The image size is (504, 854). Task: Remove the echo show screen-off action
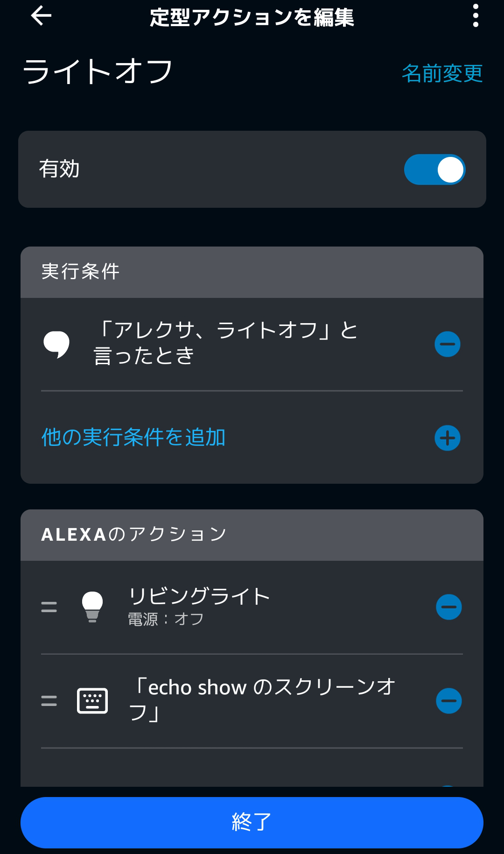(448, 701)
